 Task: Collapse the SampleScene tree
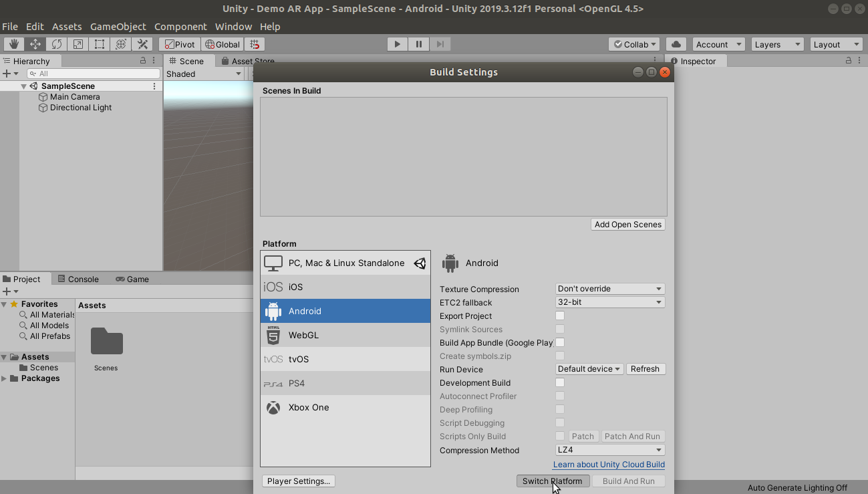24,86
